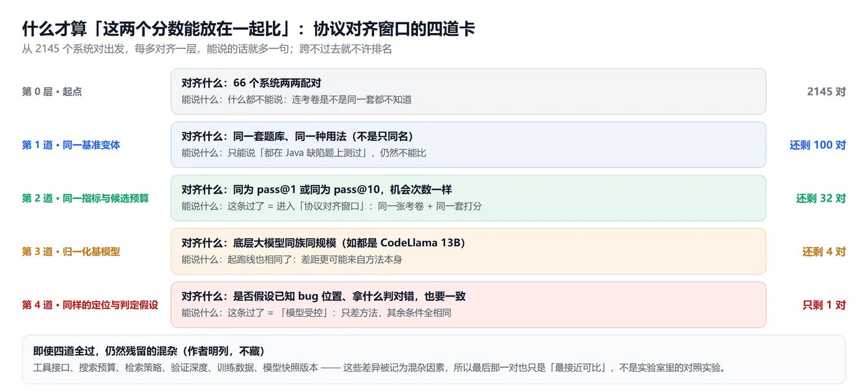Click heading 同一套题库、同一种用法
868x392 pixels.
click(x=298, y=136)
